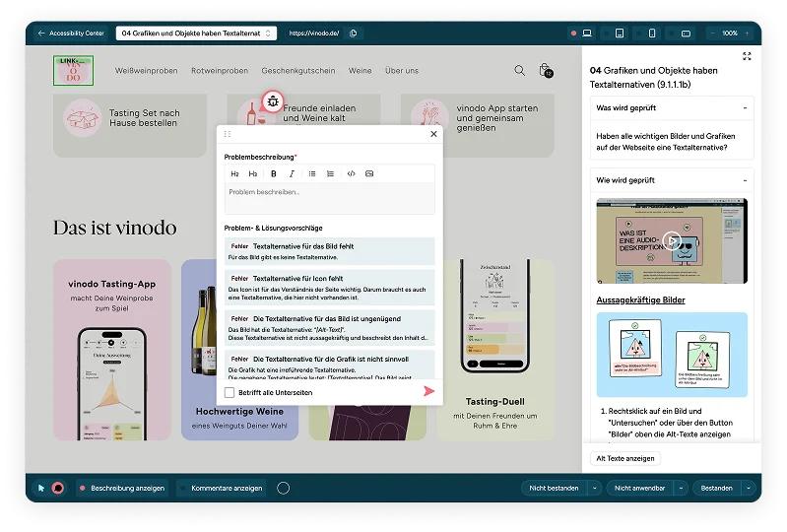787x532 pixels.
Task: Expand the side panel to fullscreen
Action: 747,56
